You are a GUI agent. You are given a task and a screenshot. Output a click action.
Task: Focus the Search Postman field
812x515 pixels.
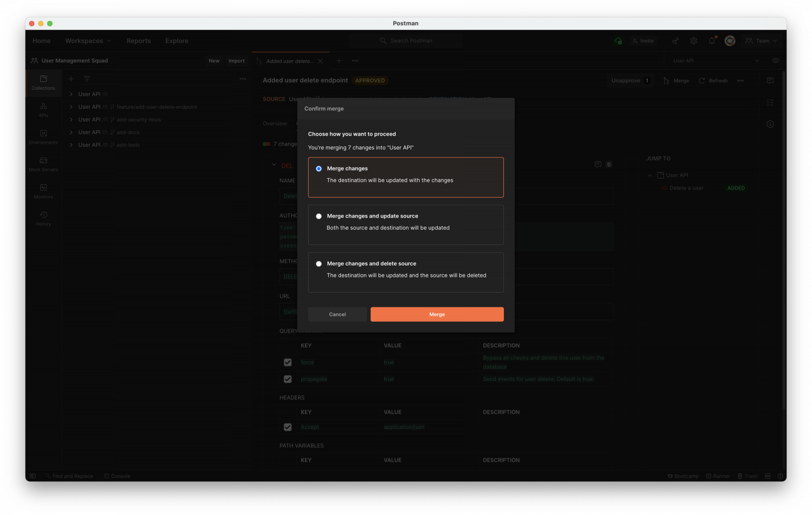click(x=406, y=41)
